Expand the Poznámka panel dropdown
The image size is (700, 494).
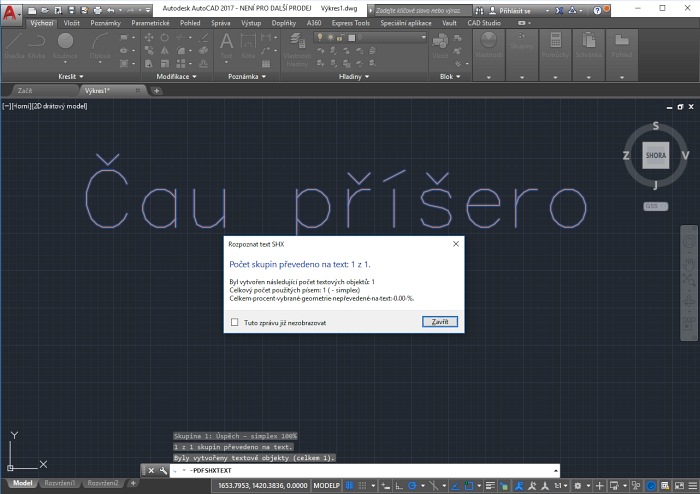(x=247, y=76)
